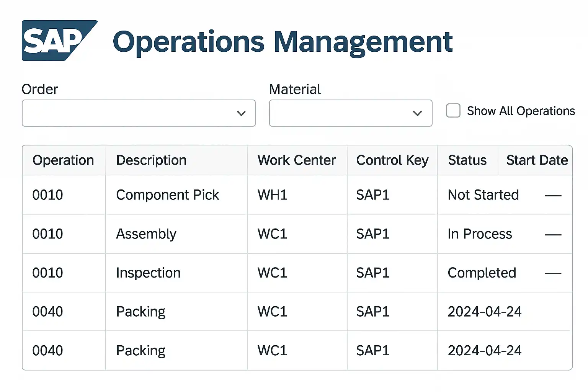Image resolution: width=588 pixels, height=392 pixels.
Task: Enable the Show All Operations checkbox
Action: pyautogui.click(x=453, y=111)
